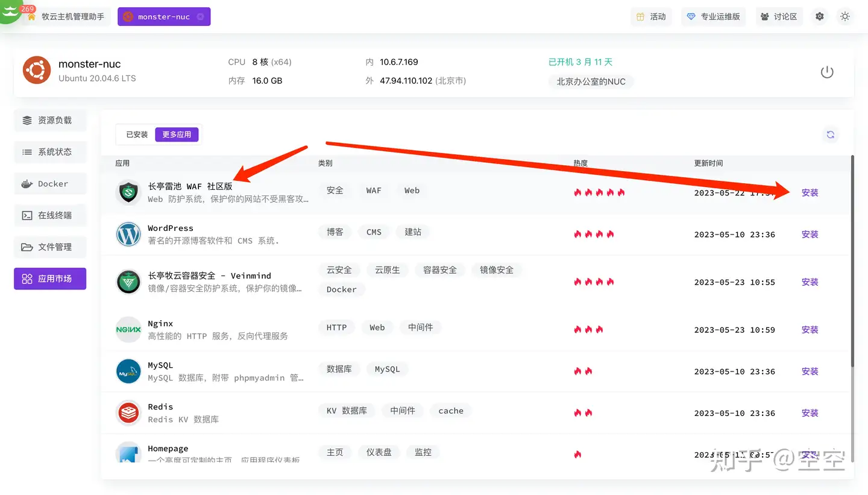Screen dimensions: 868x495
Task: Install Nginx
Action: [x=810, y=330]
